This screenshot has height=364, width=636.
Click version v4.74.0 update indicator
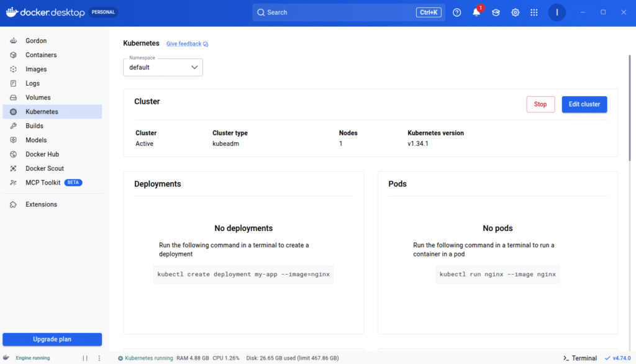(x=618, y=358)
